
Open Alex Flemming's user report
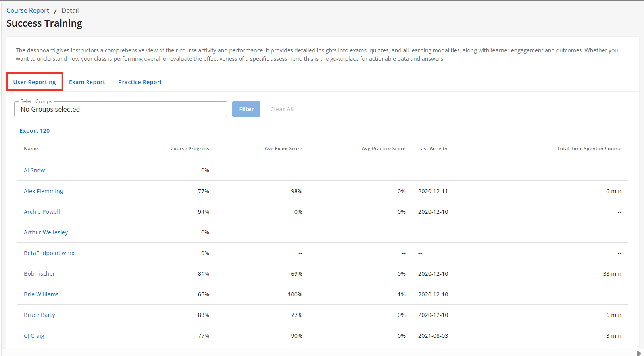point(43,191)
